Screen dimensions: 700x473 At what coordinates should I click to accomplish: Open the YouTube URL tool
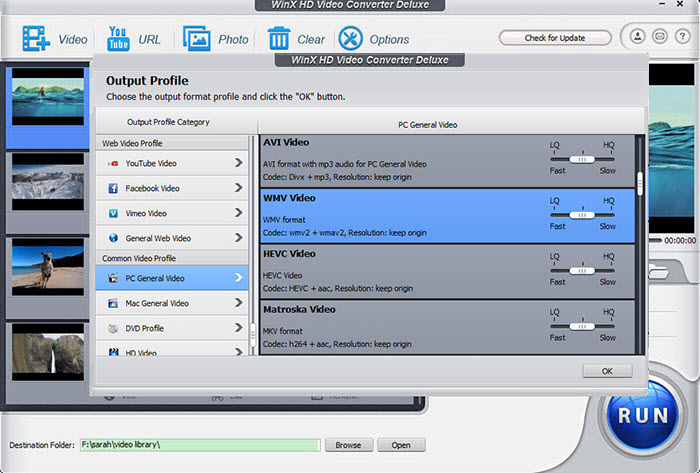tap(118, 38)
